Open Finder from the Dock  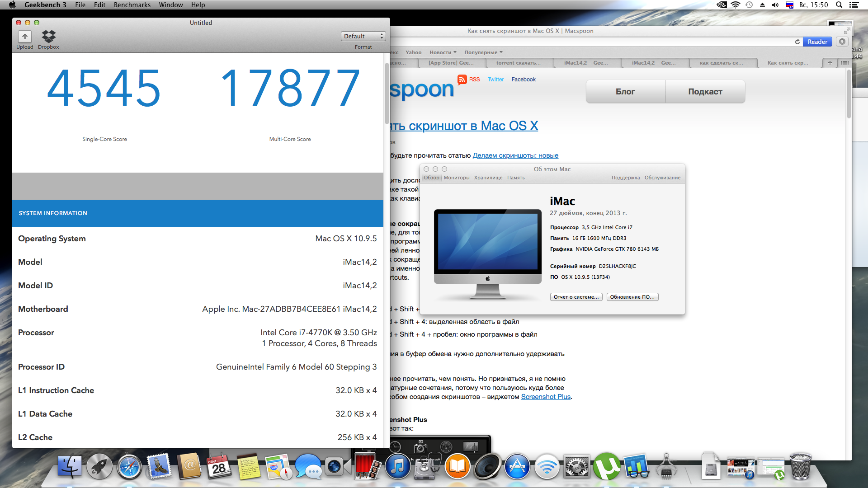pos(69,467)
